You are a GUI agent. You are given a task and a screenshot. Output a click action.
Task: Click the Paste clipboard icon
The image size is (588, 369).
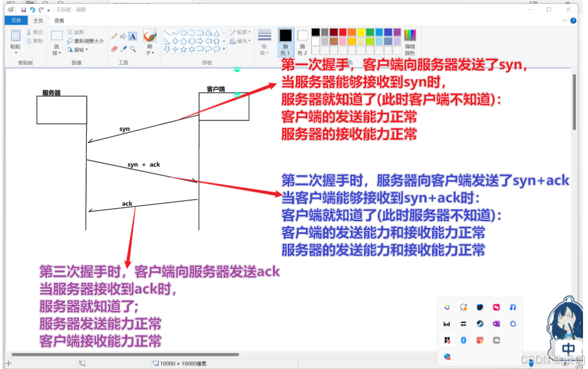15,35
